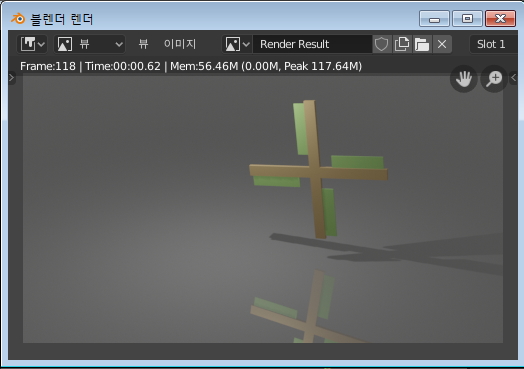Viewport: 524px width, 369px height.
Task: Open the Slot 1 render slot selector
Action: [494, 44]
